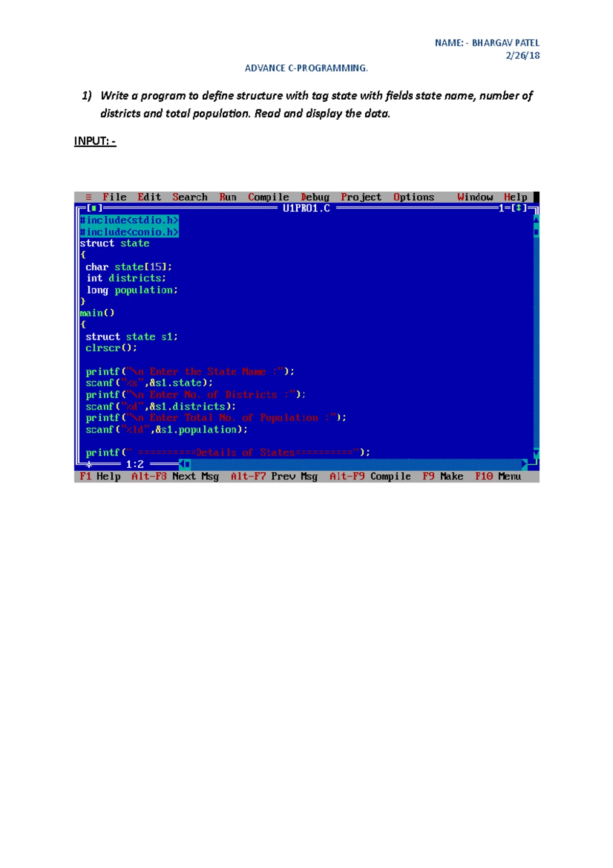
Task: Expand the Debug menu
Action: pyautogui.click(x=315, y=197)
